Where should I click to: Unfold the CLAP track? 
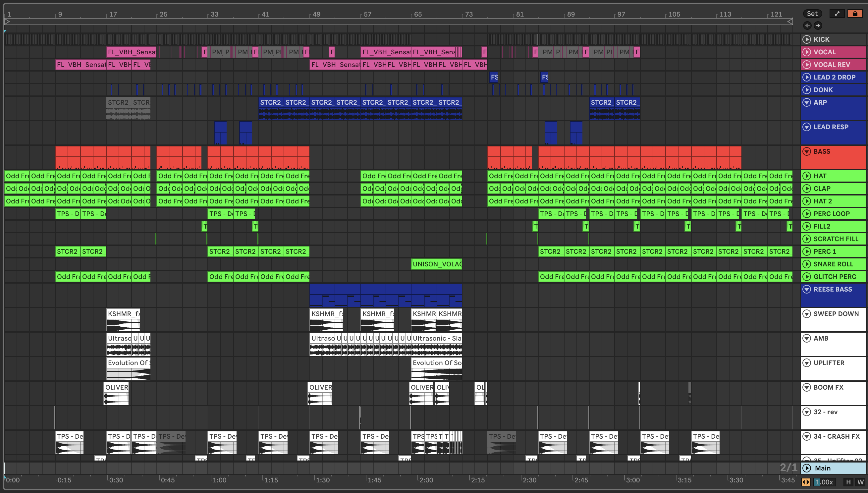(807, 188)
